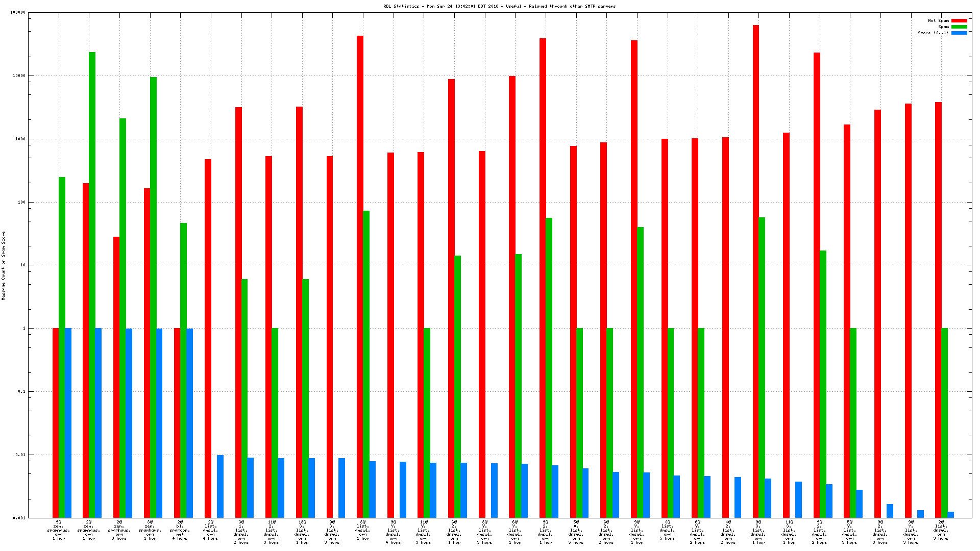The image size is (980, 551).
Task: Select the 'Score (0..1)' legend text
Action: (933, 33)
